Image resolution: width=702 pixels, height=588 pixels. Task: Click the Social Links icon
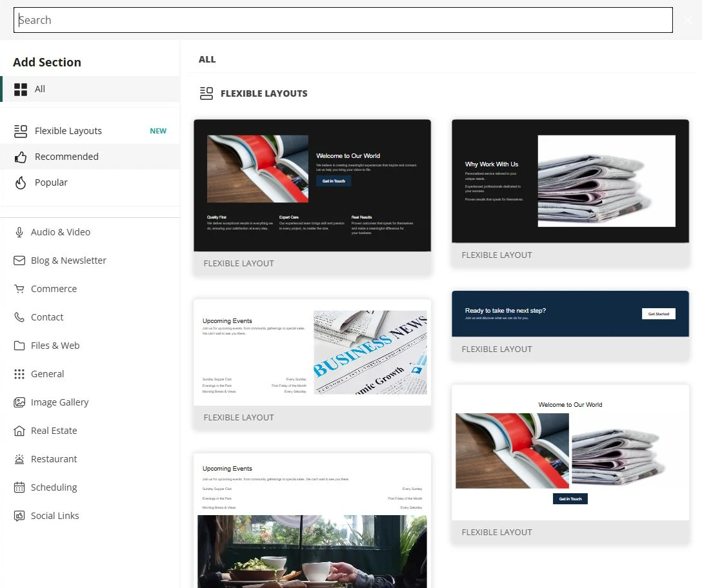(19, 516)
